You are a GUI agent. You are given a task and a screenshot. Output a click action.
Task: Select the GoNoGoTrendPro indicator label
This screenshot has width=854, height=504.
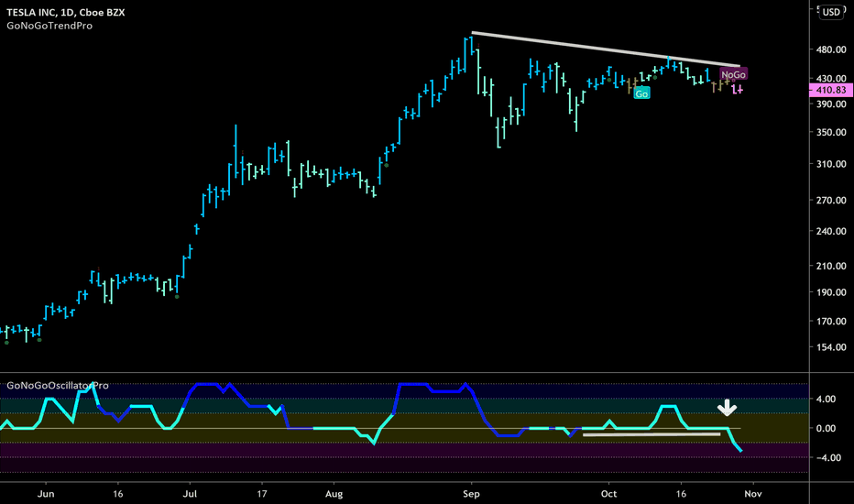(x=49, y=26)
